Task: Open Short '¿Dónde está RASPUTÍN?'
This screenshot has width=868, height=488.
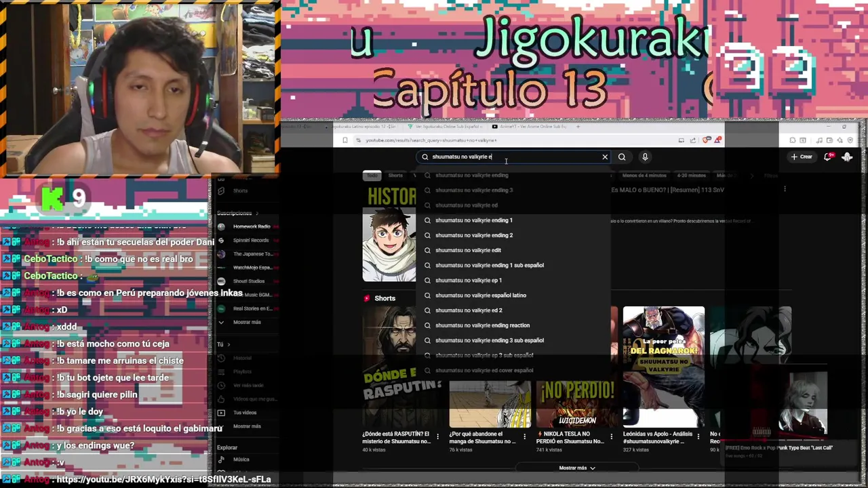Action: point(397,437)
